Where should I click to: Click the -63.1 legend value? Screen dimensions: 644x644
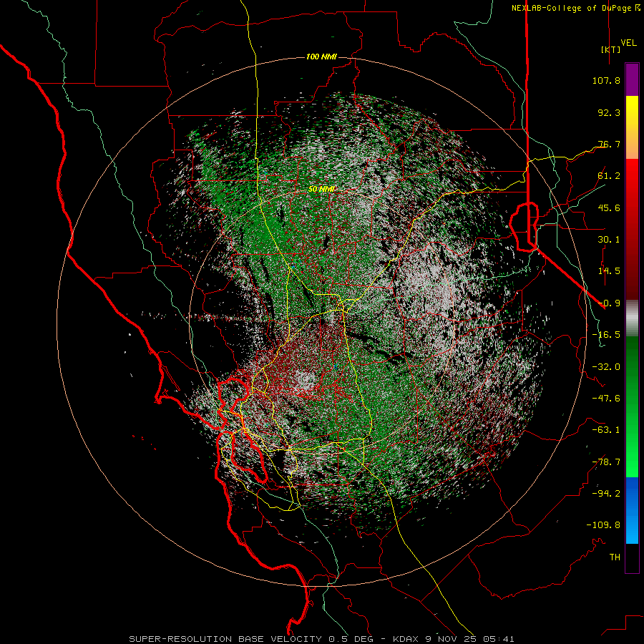pos(606,430)
